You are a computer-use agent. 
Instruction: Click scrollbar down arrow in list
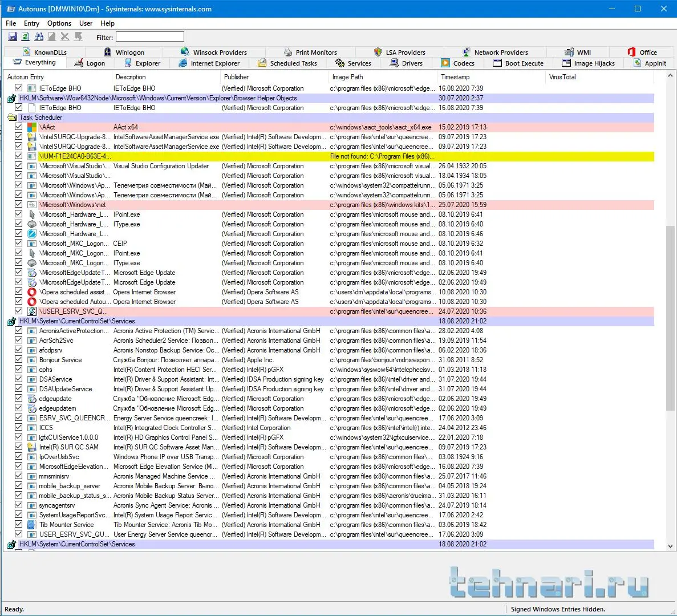[x=670, y=546]
